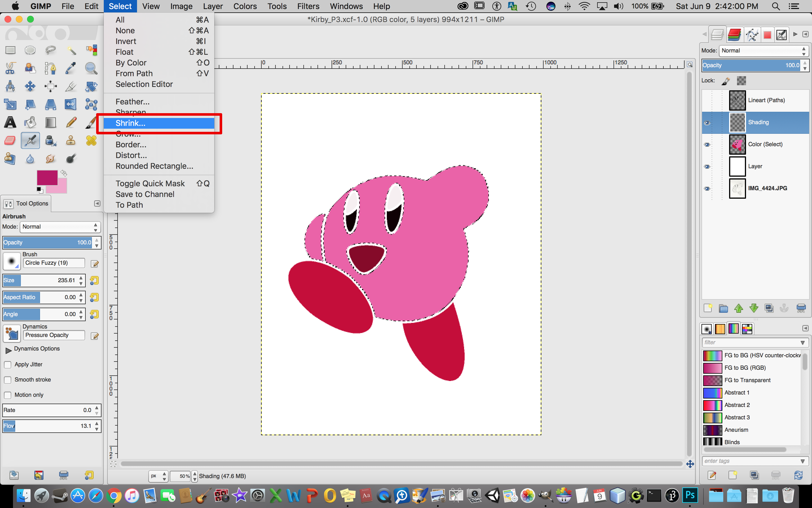
Task: Choose Feather... from Select menu
Action: point(159,102)
